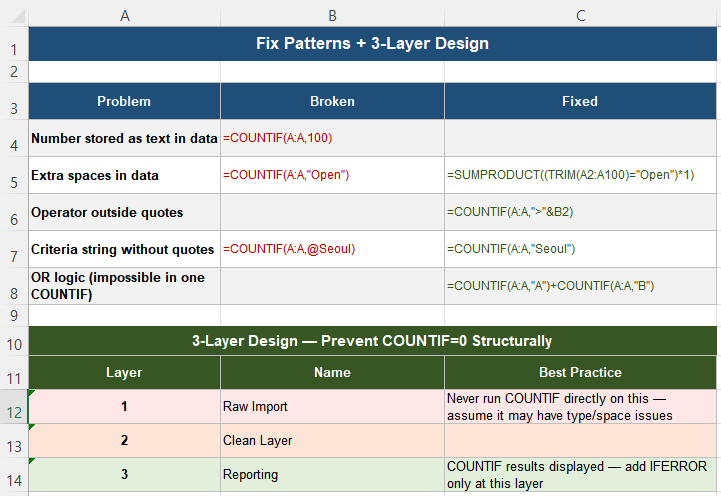Select column A header
This screenshot has width=721, height=496.
point(125,16)
